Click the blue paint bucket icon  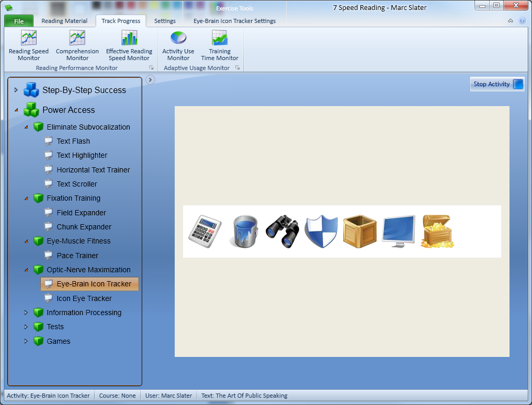coord(244,232)
